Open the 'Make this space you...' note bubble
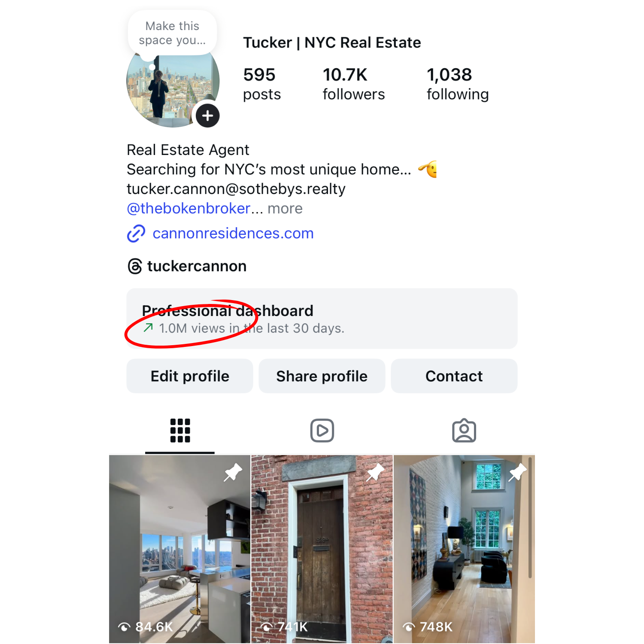The height and width of the screenshot is (644, 644). click(172, 33)
